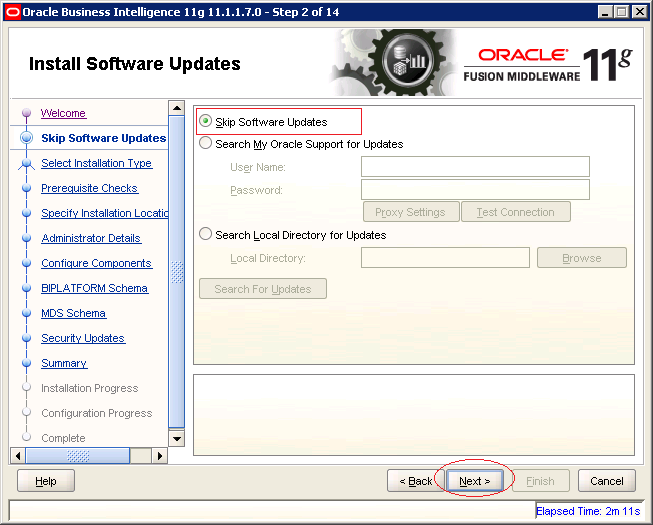Click the empty message area below options
The width and height of the screenshot is (653, 525).
click(x=414, y=415)
